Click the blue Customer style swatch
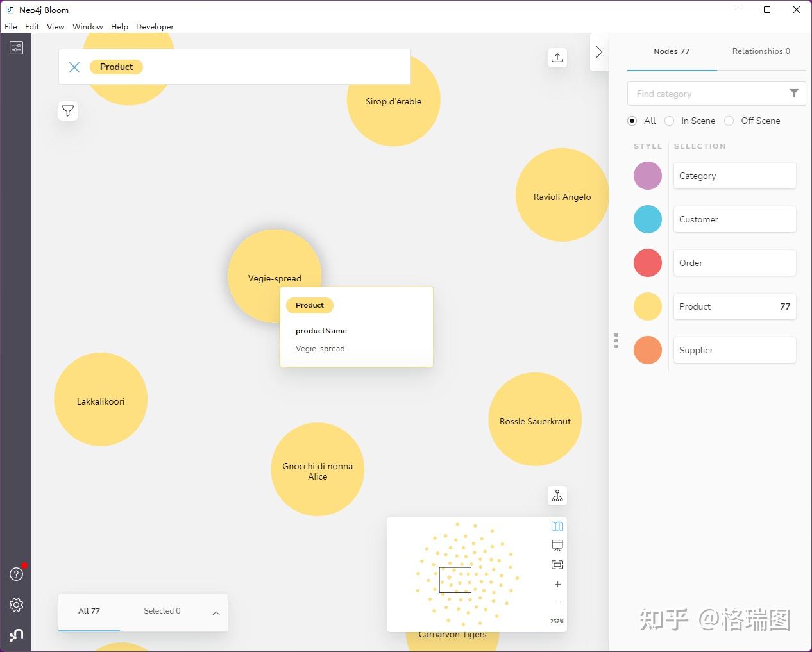 pos(648,219)
